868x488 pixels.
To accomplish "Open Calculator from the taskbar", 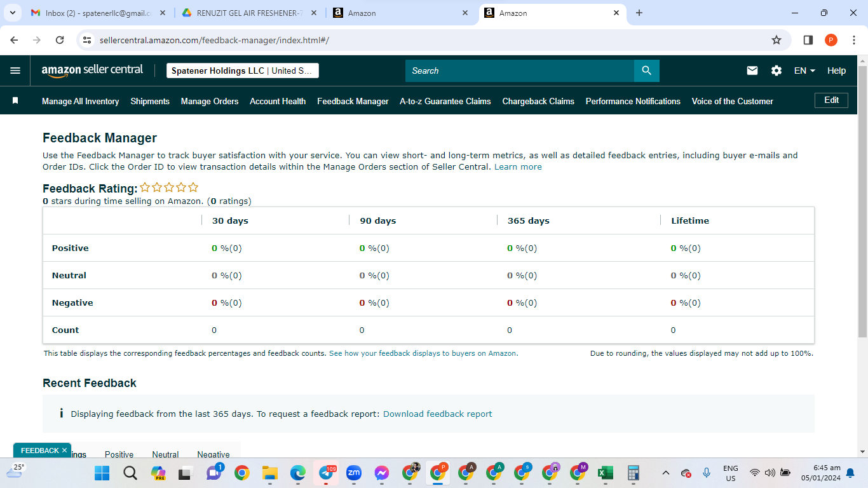I will (x=633, y=473).
